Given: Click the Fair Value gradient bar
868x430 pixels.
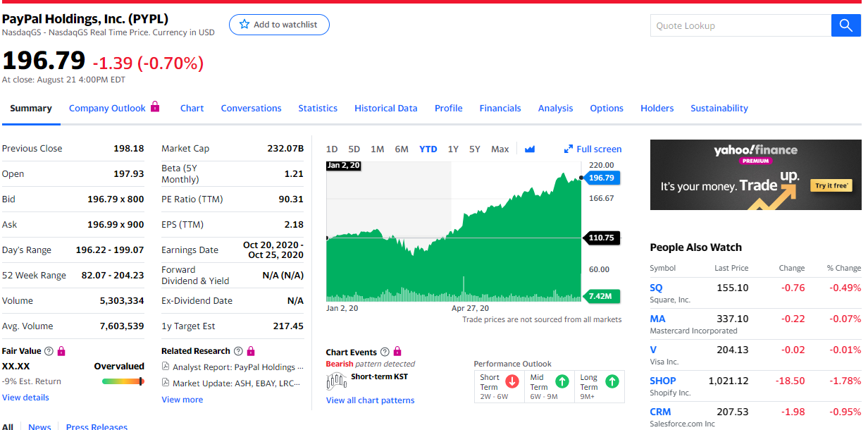Looking at the screenshot, I should (123, 381).
